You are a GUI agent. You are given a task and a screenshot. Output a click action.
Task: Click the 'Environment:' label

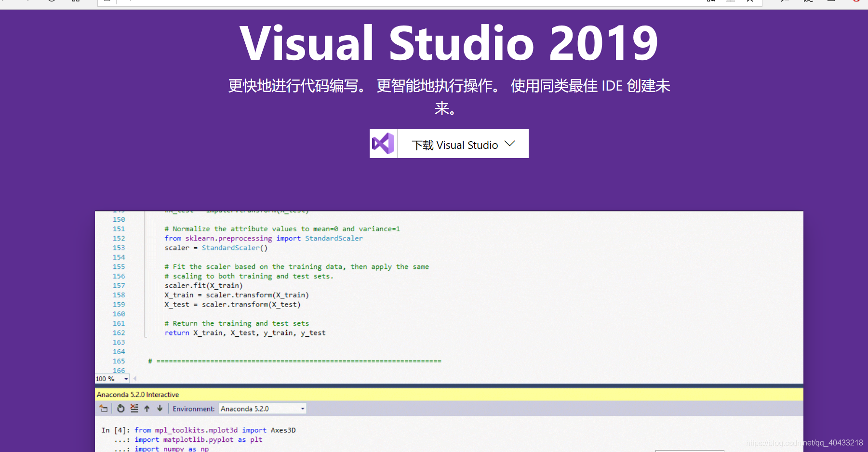tap(194, 409)
